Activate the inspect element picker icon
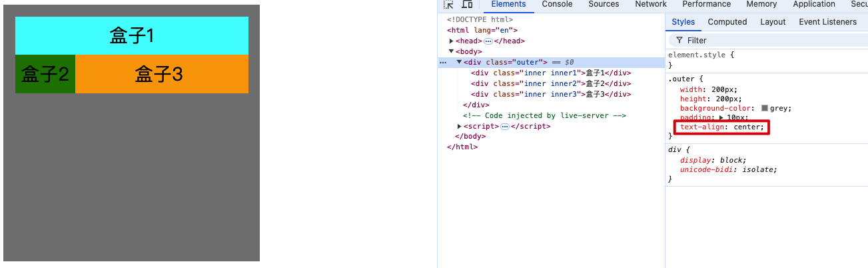Viewport: 868px width, 268px height. point(449,4)
